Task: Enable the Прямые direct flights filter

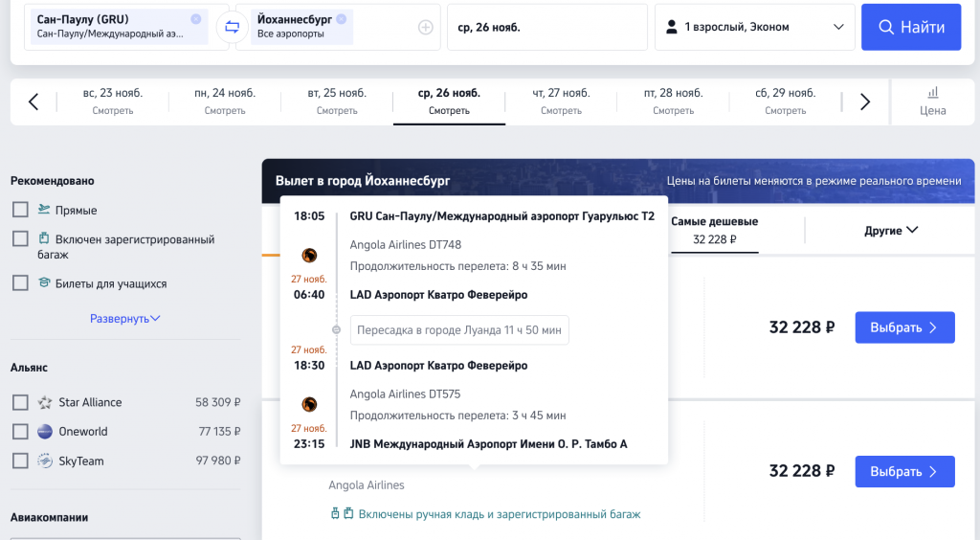Action: point(21,210)
